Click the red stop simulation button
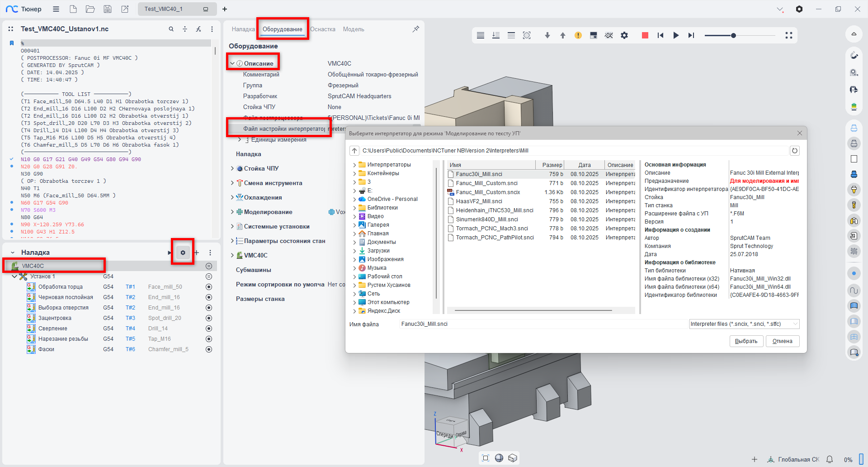 [645, 35]
